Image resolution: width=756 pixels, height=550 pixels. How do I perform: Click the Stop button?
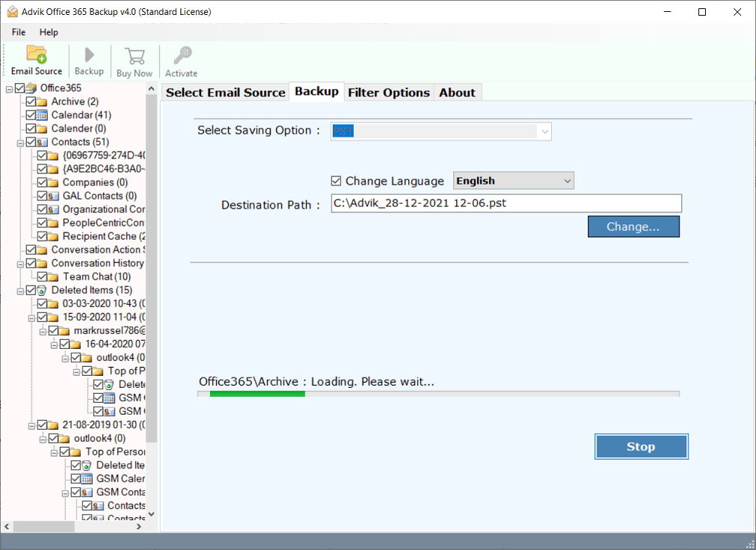[641, 447]
